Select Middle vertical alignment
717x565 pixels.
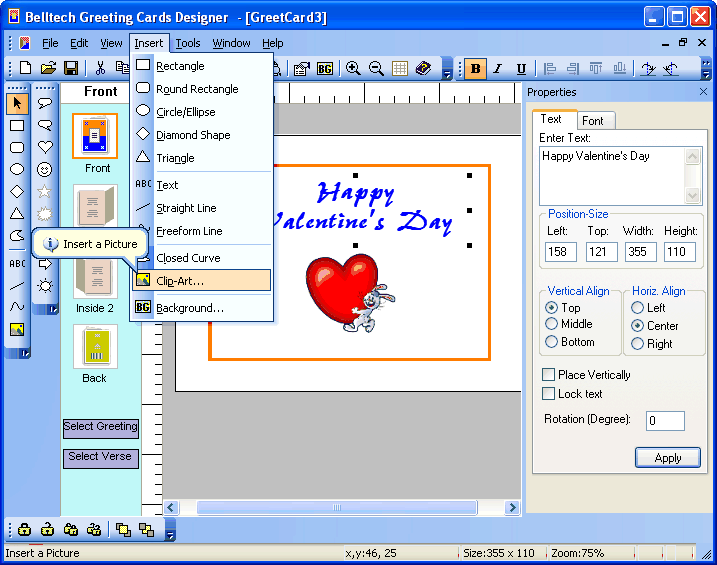pyautogui.click(x=551, y=324)
